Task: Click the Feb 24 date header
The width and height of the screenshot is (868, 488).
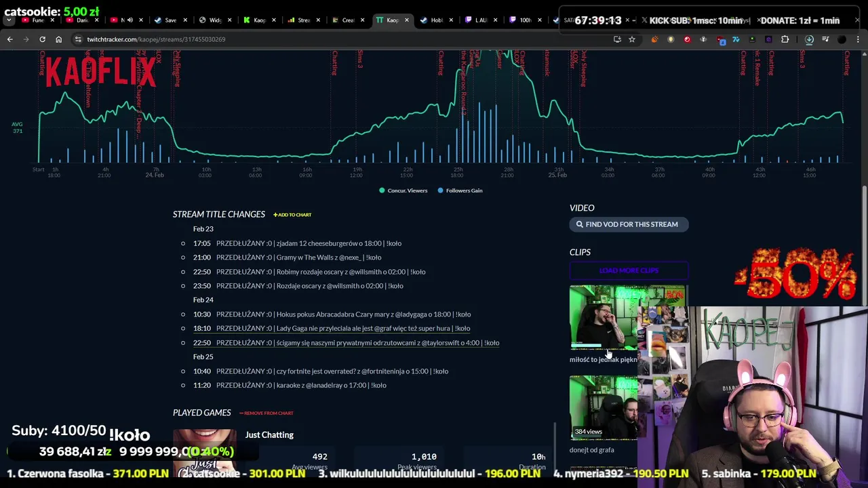Action: click(x=203, y=300)
